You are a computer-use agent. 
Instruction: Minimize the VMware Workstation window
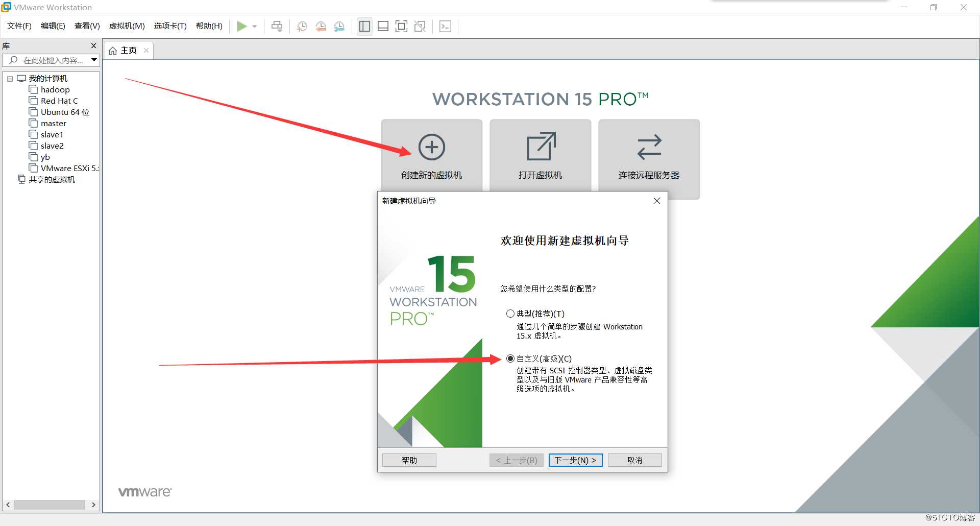(904, 7)
